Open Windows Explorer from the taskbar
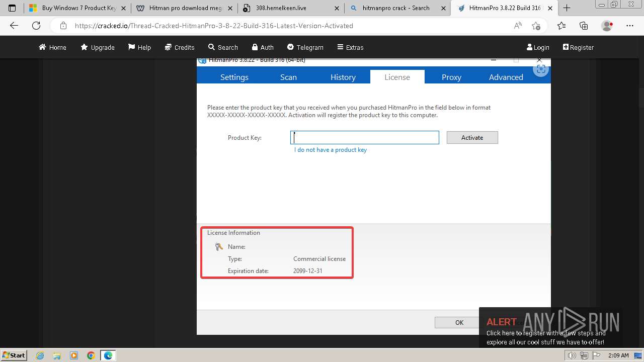This screenshot has width=644, height=362. [57, 355]
